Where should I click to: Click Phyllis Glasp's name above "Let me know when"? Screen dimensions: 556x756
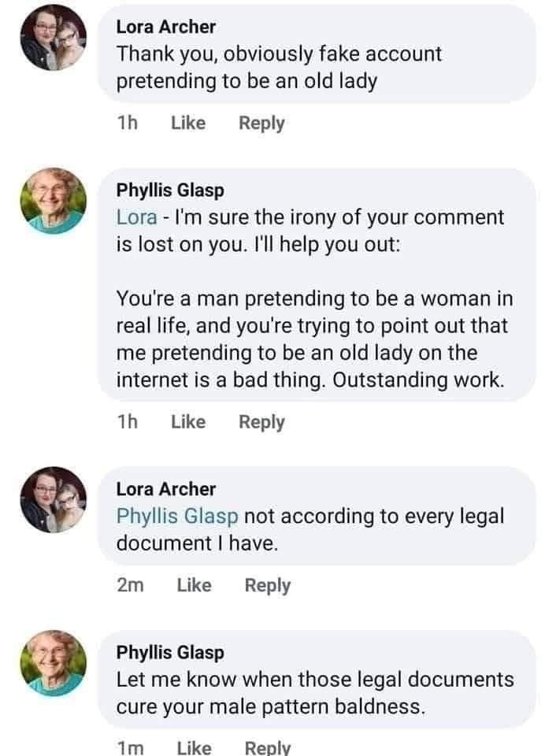pyautogui.click(x=170, y=652)
